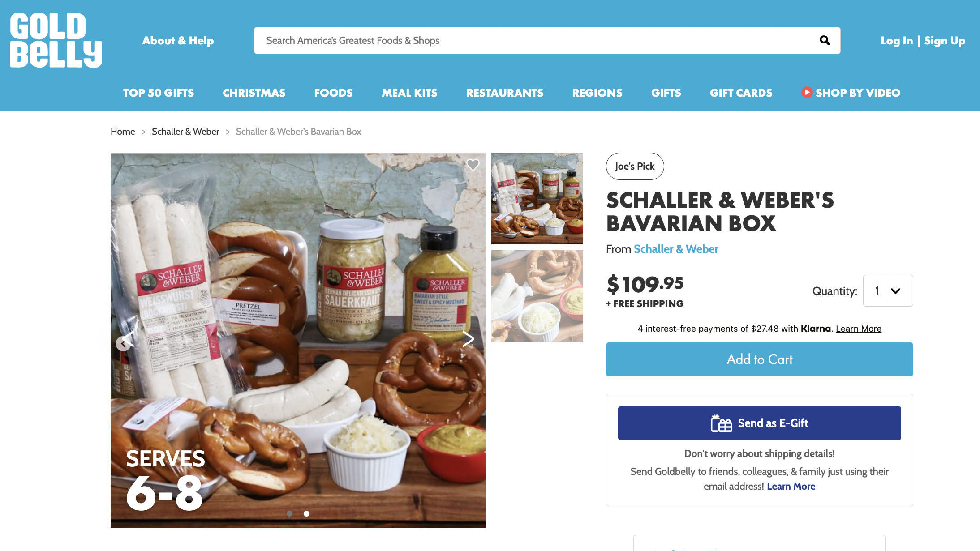Click the Joe's Pick badge
This screenshot has height=551, width=980.
[x=635, y=166]
